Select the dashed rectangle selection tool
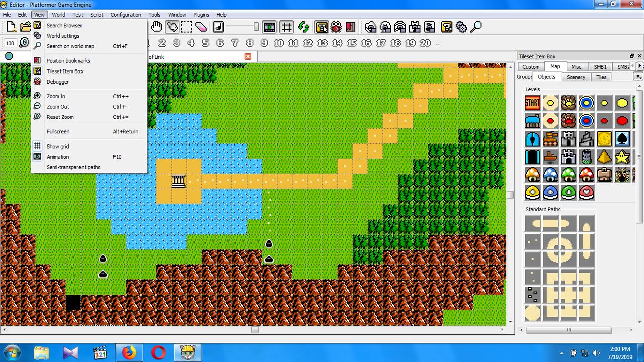Screen dimensions: 644x362 click(x=186, y=27)
